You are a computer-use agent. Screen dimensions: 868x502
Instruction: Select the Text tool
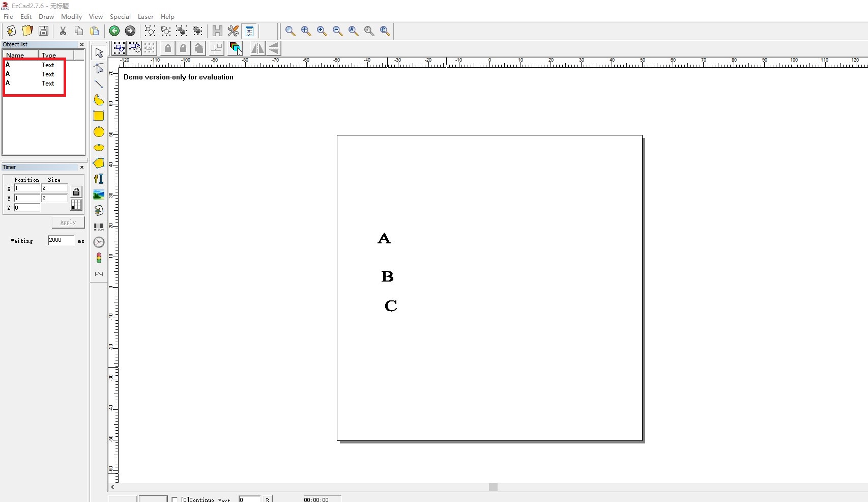pos(99,179)
